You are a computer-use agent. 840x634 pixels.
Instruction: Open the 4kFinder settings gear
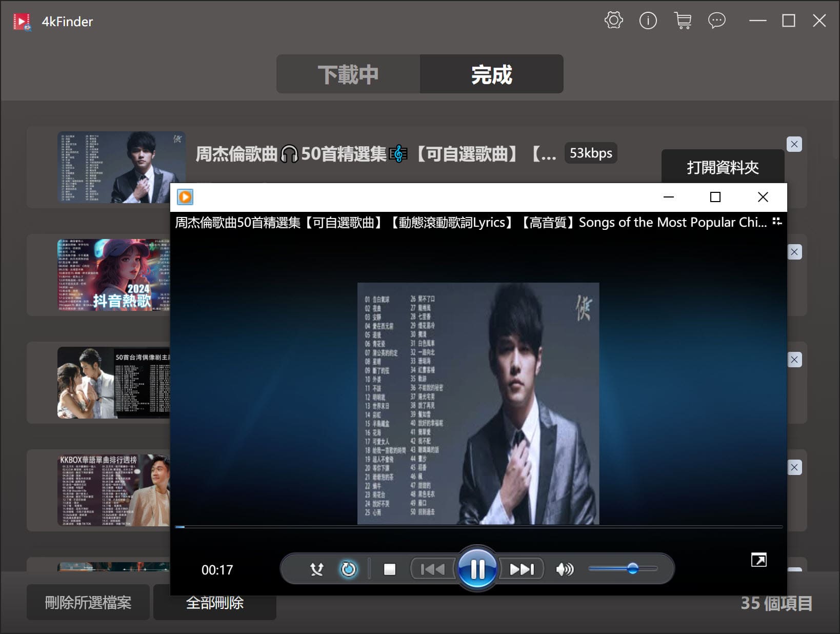click(x=613, y=21)
